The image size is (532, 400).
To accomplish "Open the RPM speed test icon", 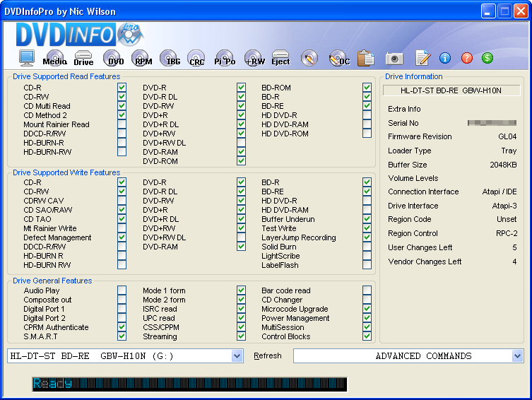I will point(142,59).
